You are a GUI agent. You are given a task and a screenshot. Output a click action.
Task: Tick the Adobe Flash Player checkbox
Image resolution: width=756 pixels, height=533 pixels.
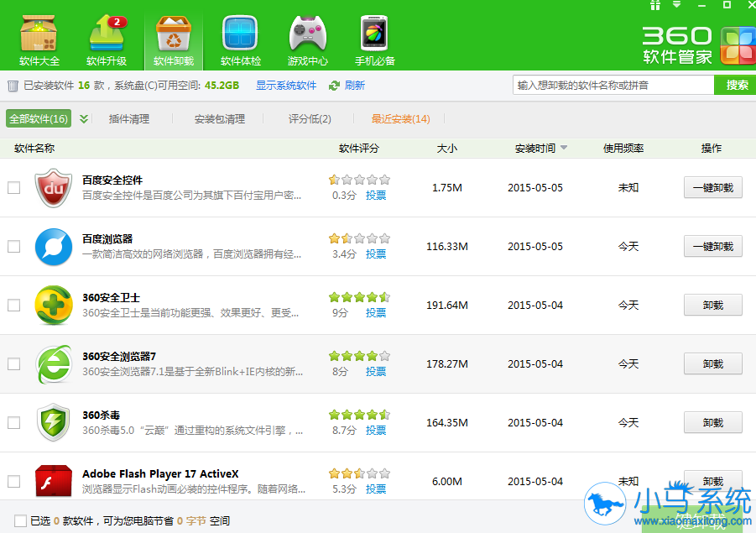[x=14, y=482]
